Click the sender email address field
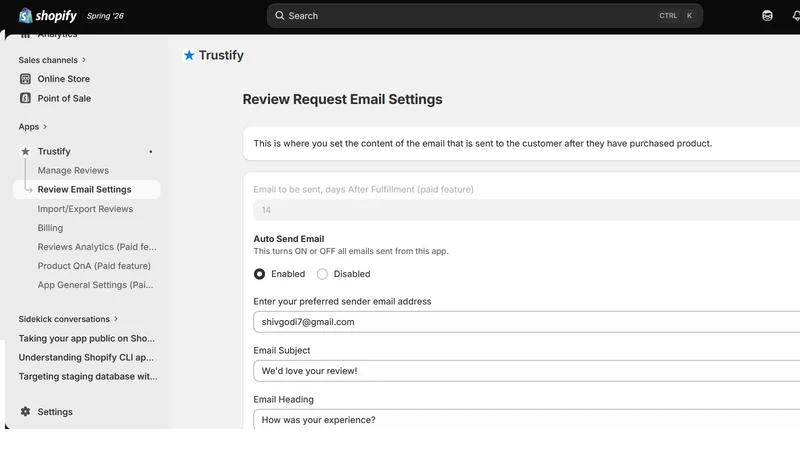Image resolution: width=800 pixels, height=450 pixels. pyautogui.click(x=527, y=322)
